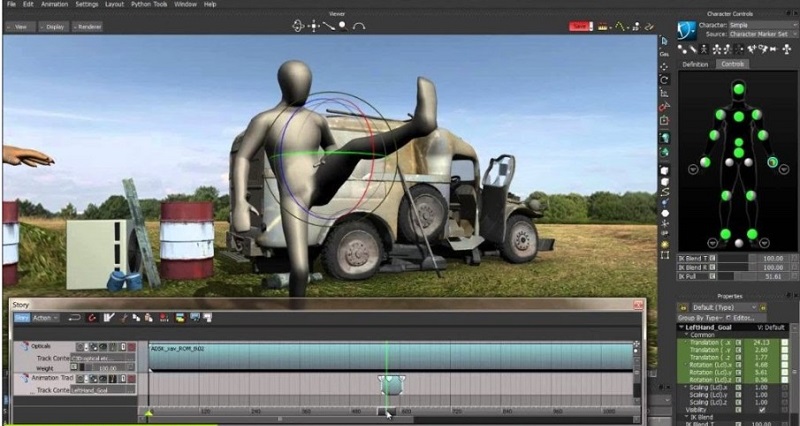Click the red record icon in Story toolbar
This screenshot has width=800, height=426.
[x=164, y=318]
